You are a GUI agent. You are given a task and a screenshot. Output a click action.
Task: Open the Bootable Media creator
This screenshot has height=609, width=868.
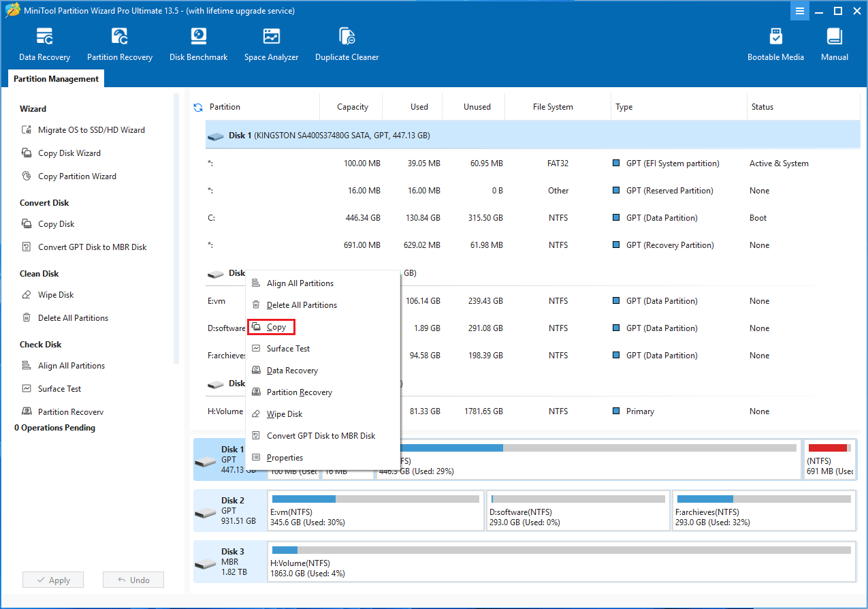click(775, 42)
